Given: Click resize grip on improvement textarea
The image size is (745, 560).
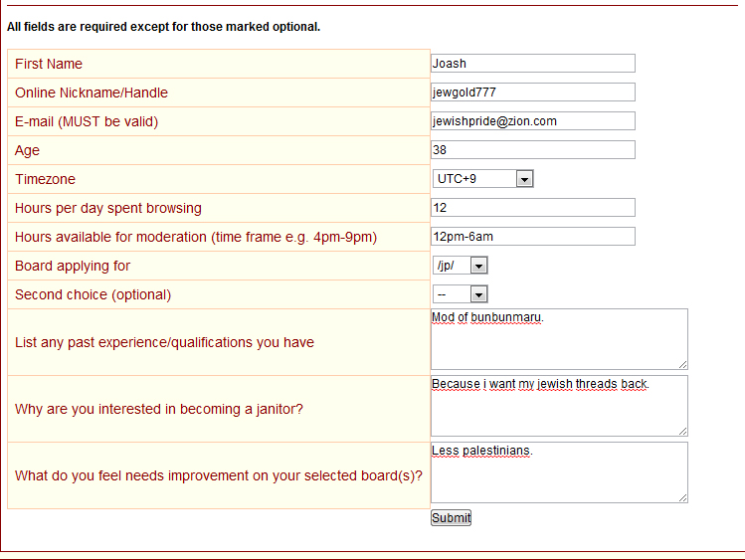Looking at the screenshot, I should click(682, 497).
